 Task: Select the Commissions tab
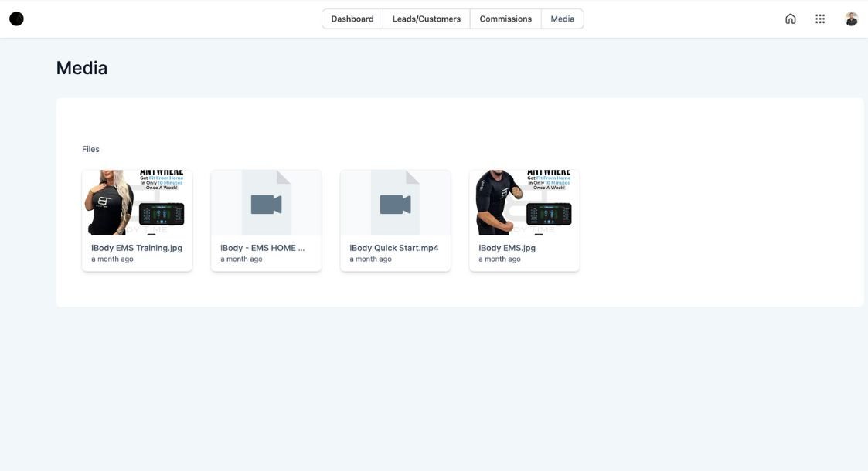point(505,19)
